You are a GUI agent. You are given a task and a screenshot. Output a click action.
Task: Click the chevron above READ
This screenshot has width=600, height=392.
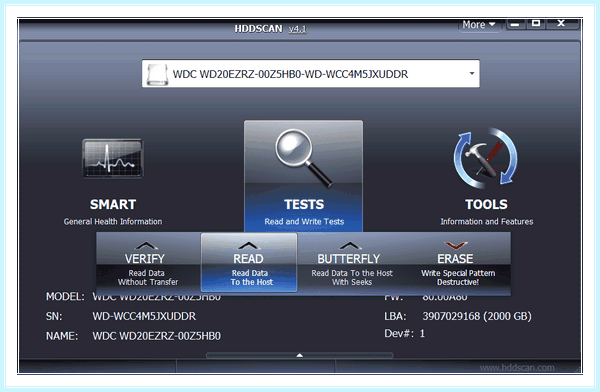click(249, 245)
